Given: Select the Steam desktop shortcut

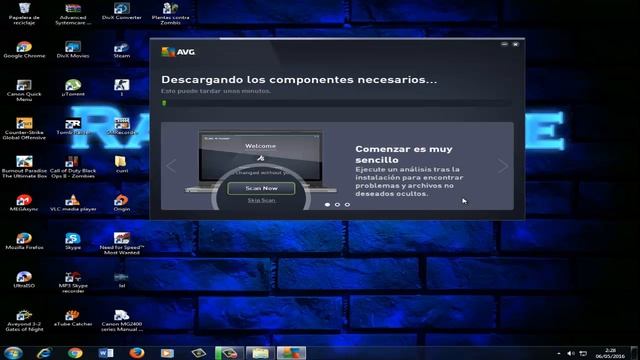Looking at the screenshot, I should (122, 49).
